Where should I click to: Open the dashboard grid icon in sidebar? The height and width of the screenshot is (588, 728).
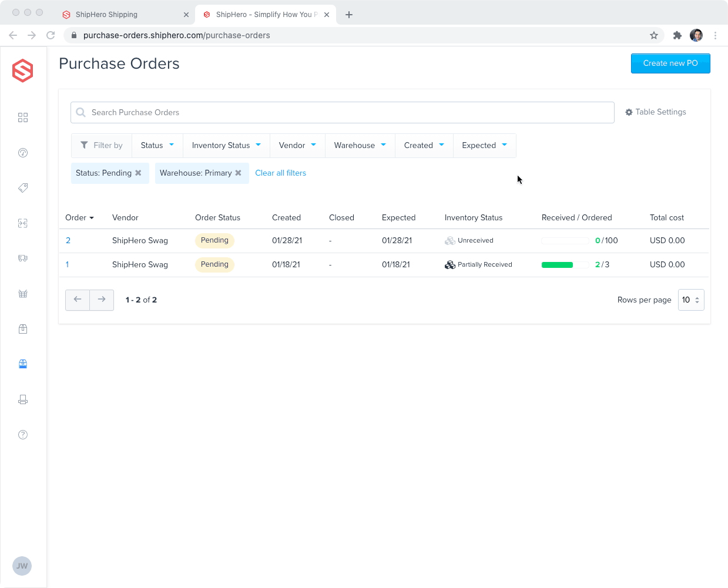point(23,117)
